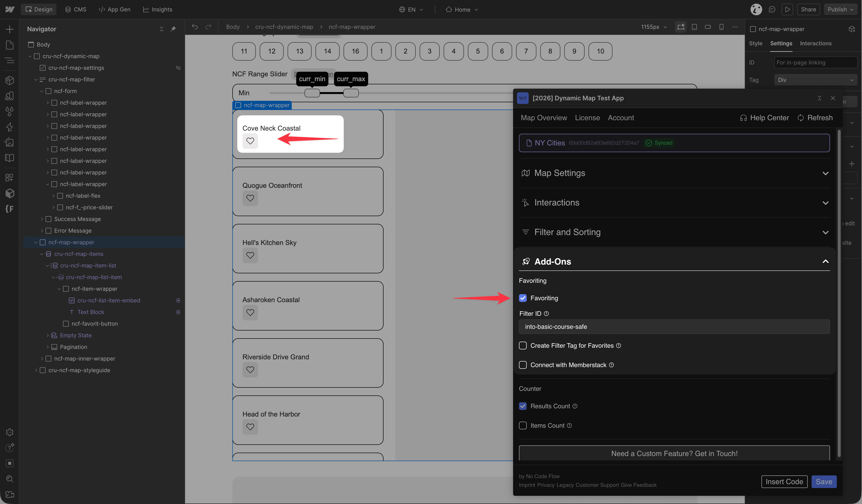
Task: Favorite the Quogue Oceanfront heart icon
Action: click(x=250, y=198)
